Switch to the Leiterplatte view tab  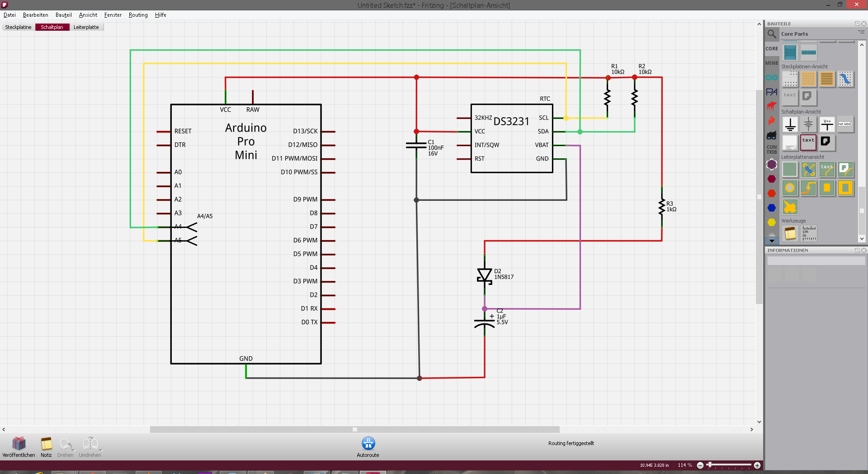86,27
